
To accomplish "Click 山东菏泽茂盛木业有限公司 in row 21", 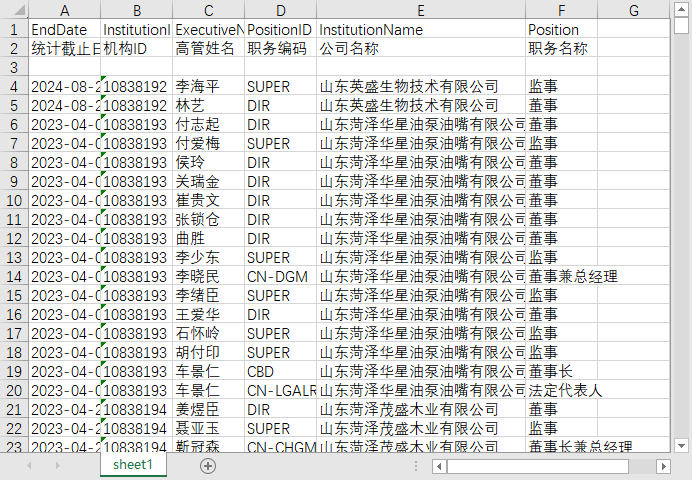I will (421, 409).
